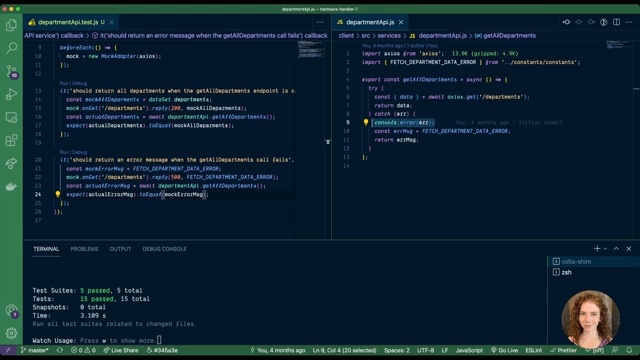Select the TERMINAL panel tab
The image size is (640, 360).
click(x=46, y=249)
